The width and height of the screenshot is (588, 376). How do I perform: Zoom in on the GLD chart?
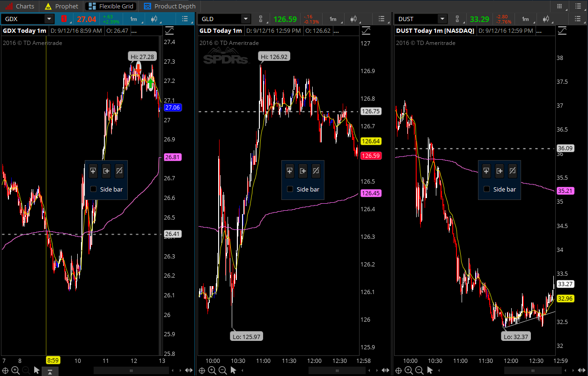tap(212, 370)
